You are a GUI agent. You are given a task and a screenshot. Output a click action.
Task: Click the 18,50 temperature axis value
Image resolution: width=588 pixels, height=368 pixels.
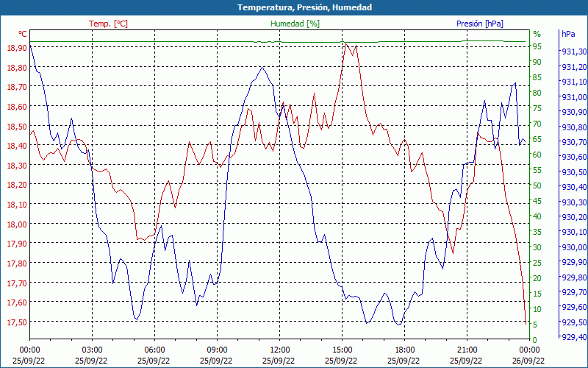[x=17, y=126]
